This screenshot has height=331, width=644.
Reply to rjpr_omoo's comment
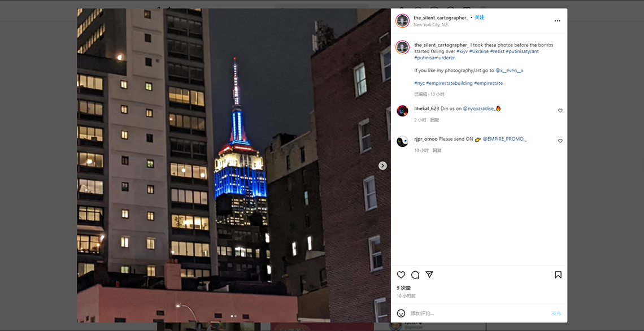(x=437, y=151)
